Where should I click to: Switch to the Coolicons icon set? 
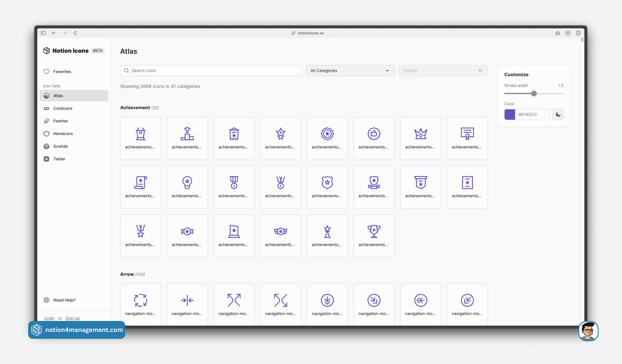[x=74, y=108]
